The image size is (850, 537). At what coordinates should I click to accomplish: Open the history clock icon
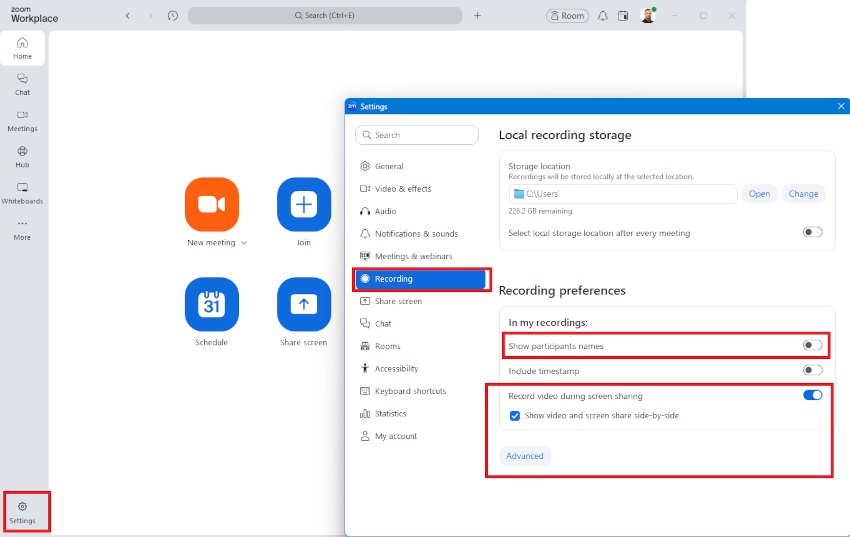point(173,16)
